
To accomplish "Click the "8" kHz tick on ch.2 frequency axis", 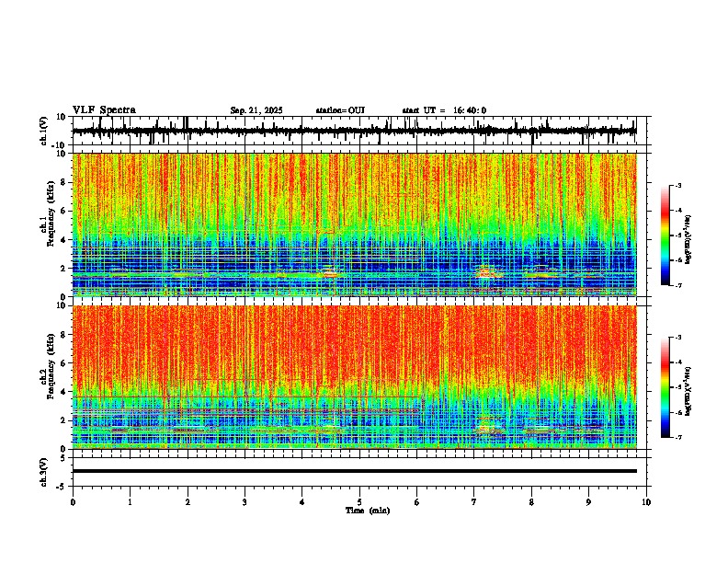I will pos(64,335).
